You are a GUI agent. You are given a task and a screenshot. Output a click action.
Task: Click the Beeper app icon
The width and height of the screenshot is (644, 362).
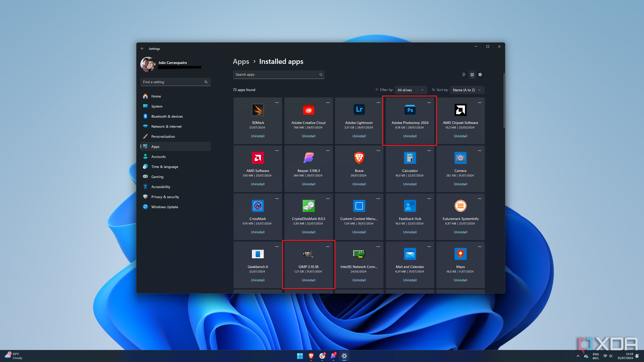coord(308,158)
